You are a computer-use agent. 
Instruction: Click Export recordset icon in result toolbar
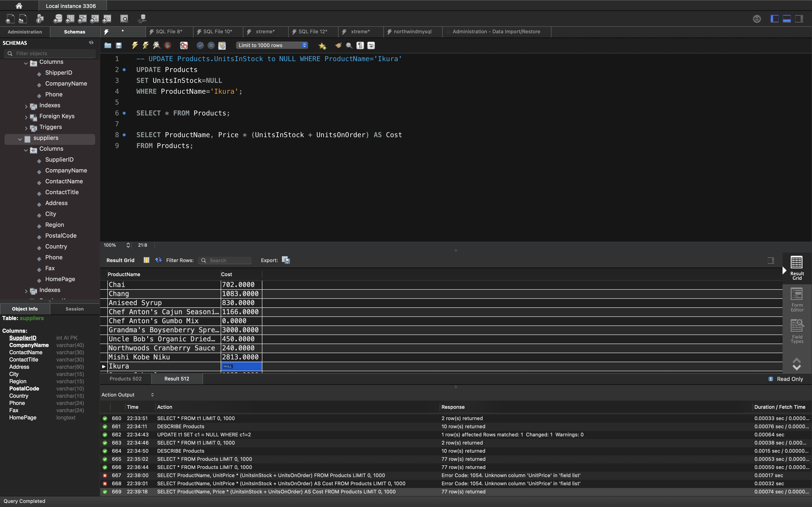285,260
